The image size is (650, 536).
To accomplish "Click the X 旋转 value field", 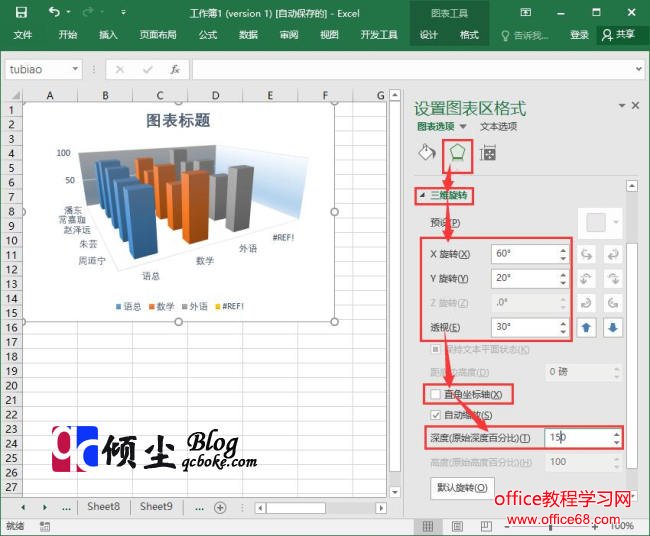I will (x=524, y=254).
